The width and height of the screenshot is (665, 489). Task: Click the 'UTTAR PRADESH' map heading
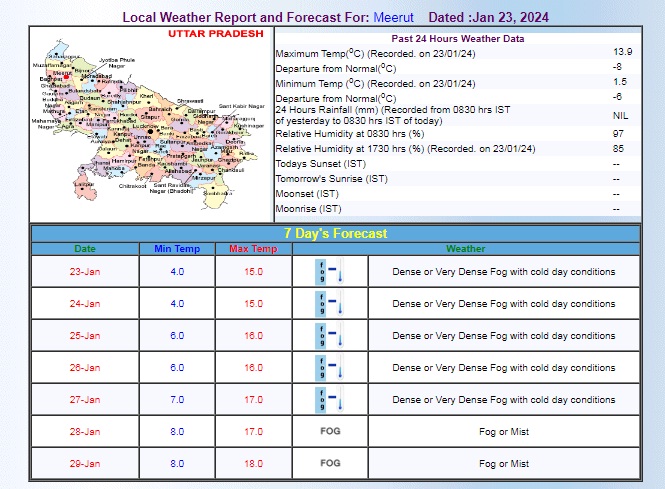215,34
